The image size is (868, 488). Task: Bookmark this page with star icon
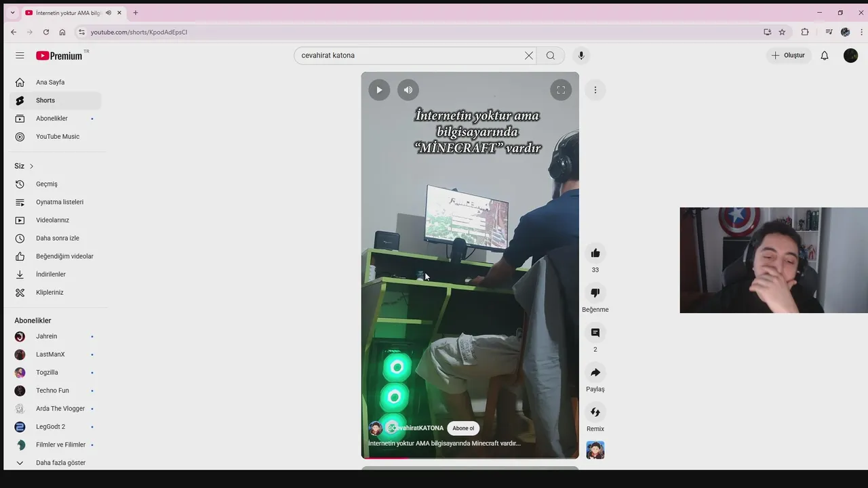pyautogui.click(x=782, y=32)
